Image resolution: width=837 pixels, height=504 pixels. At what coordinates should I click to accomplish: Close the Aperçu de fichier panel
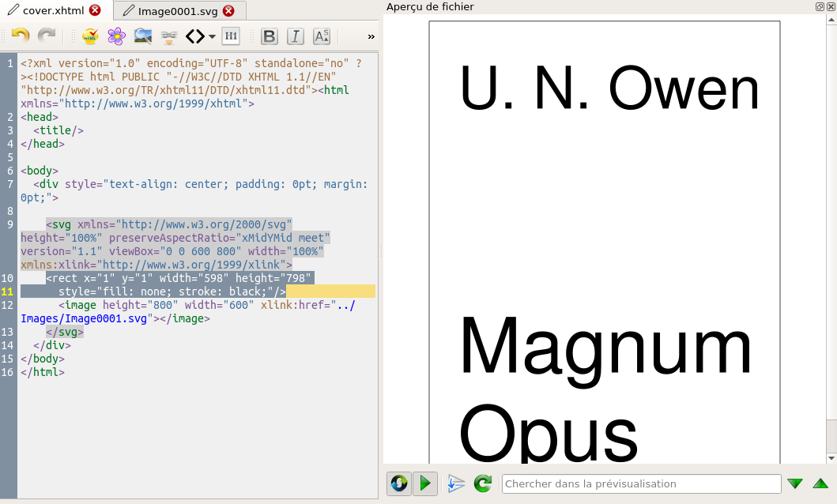[831, 7]
